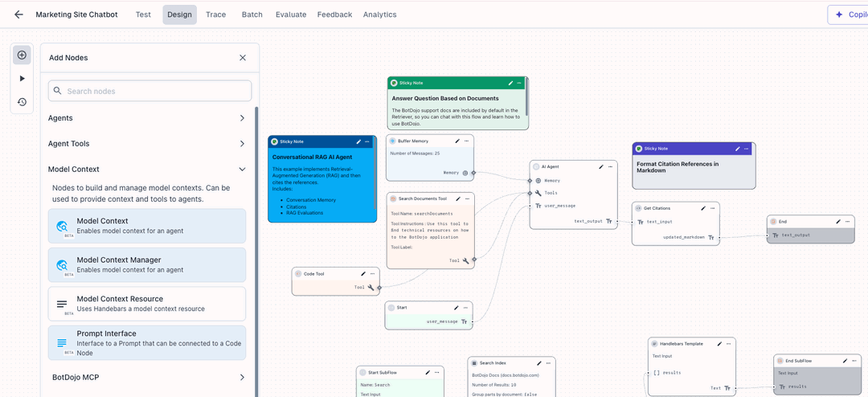Edit the Start node
The height and width of the screenshot is (397, 868).
click(x=457, y=307)
